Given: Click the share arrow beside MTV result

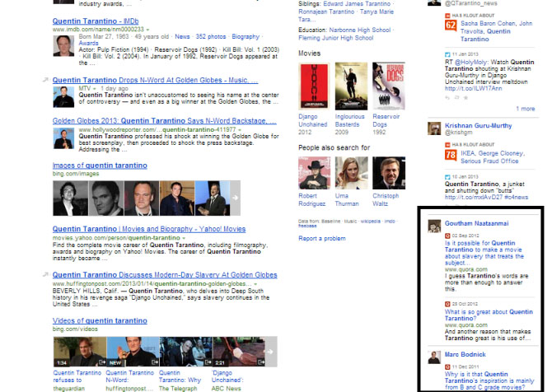Looking at the screenshot, I should click(45, 80).
